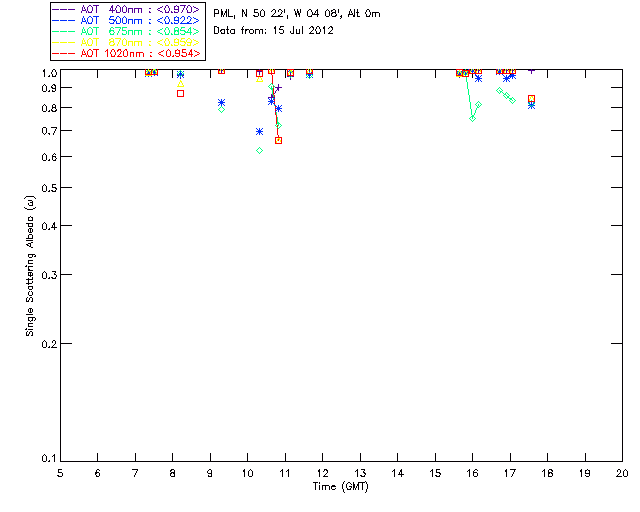Click the x-axis tick label 8
This screenshot has height=512, width=640.
coord(173,473)
